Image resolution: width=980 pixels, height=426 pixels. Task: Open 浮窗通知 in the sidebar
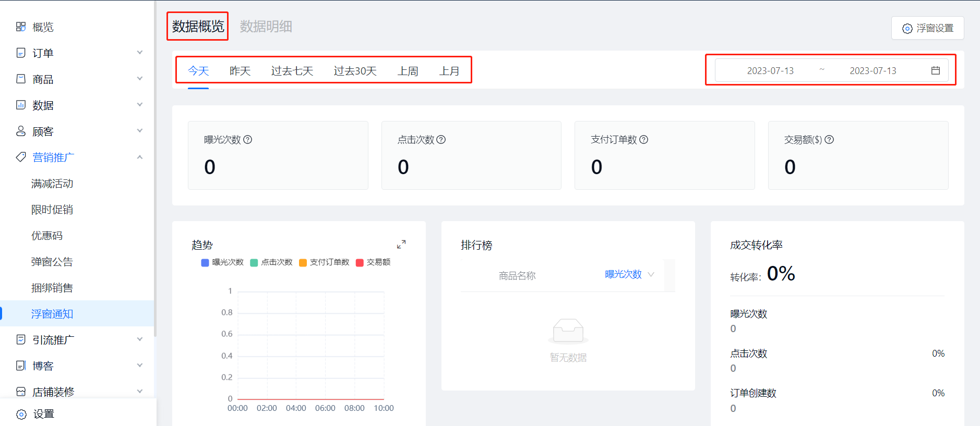tap(77, 313)
